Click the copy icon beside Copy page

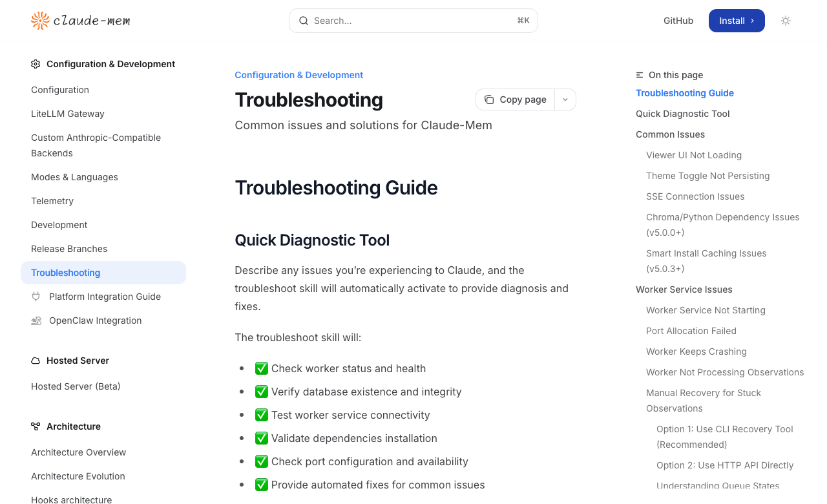click(489, 100)
